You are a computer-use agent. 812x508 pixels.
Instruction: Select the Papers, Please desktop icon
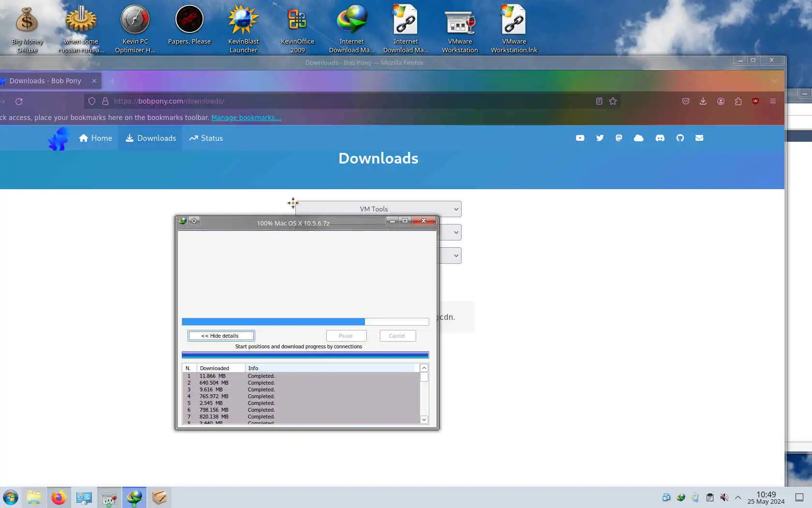(x=189, y=25)
